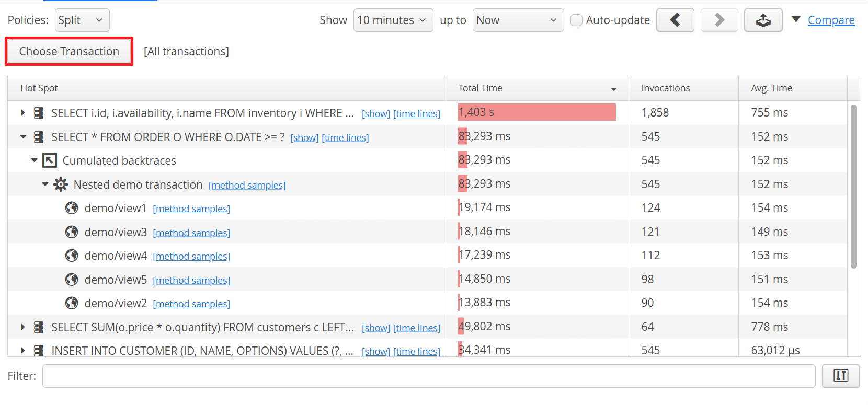Click the back arrow navigation button
The image size is (868, 405).
675,20
